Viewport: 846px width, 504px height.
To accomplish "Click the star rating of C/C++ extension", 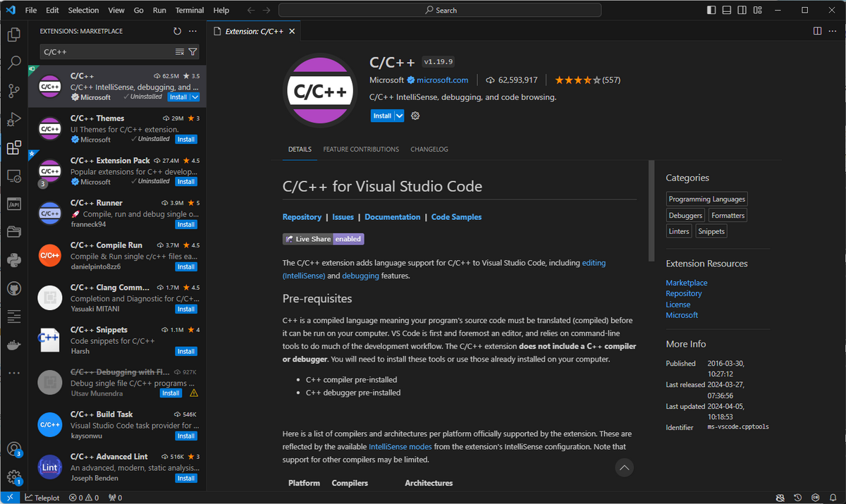I will click(x=587, y=80).
